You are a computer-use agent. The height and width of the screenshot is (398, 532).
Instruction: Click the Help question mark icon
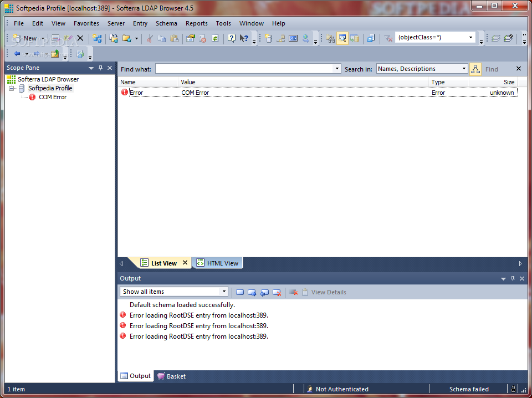click(x=232, y=38)
